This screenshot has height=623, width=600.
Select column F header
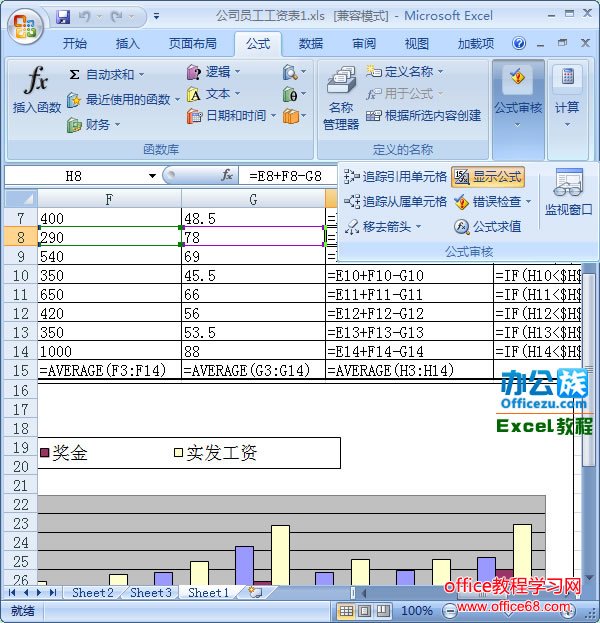109,199
